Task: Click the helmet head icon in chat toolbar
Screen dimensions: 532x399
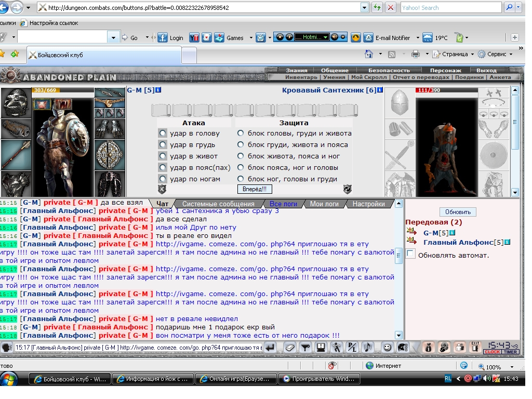Action: (x=403, y=348)
